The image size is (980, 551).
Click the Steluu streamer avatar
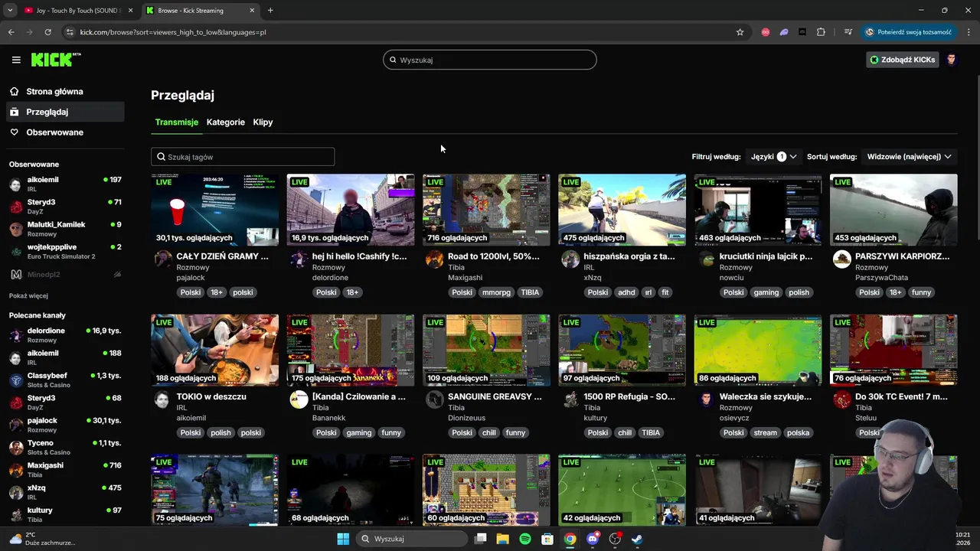pyautogui.click(x=842, y=399)
